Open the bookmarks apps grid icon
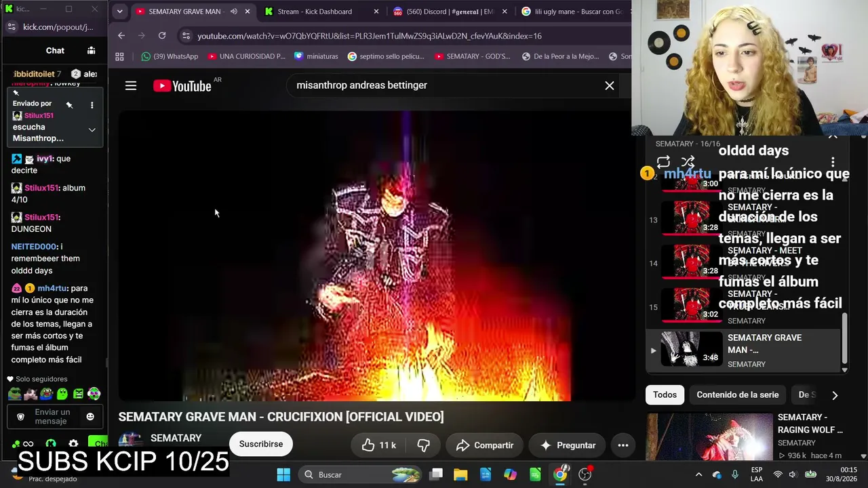The image size is (868, 488). click(x=120, y=56)
